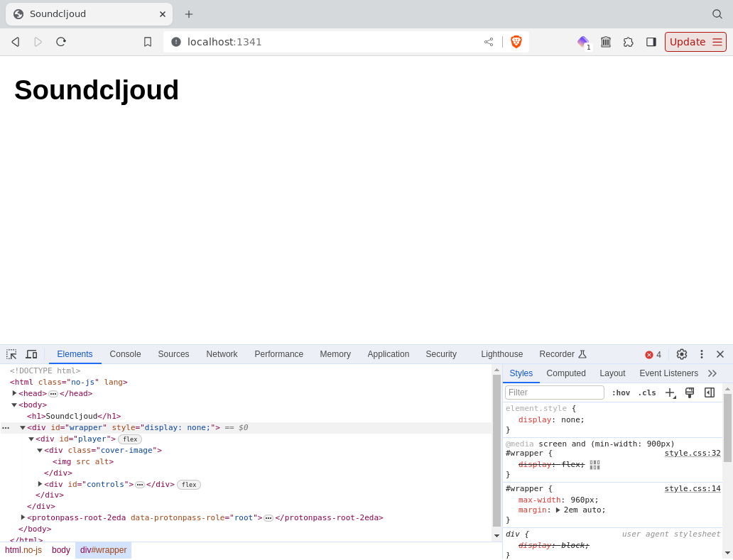Screen dimensions: 733x560
Task: Search tabs with the magnifier icon
Action: tap(717, 14)
